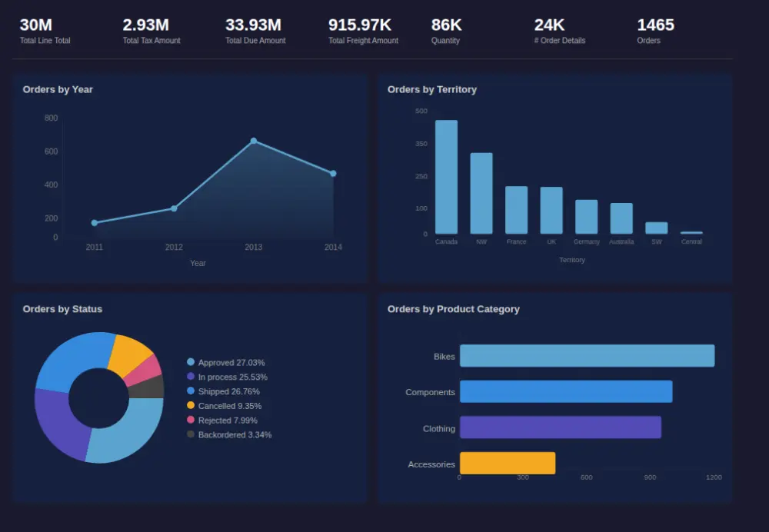The image size is (769, 532).
Task: Click the Australia x-axis label
Action: [x=621, y=241]
